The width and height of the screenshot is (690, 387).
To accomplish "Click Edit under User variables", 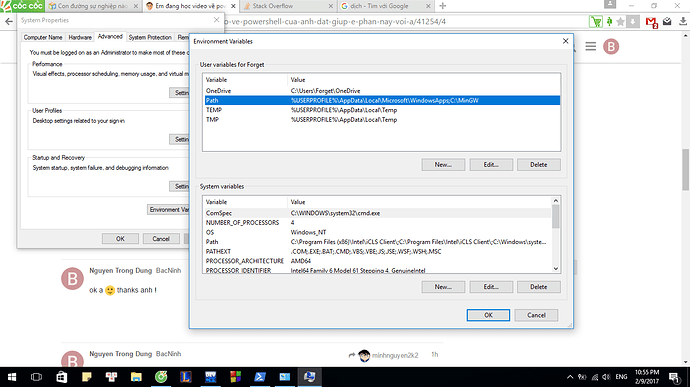I will click(491, 165).
